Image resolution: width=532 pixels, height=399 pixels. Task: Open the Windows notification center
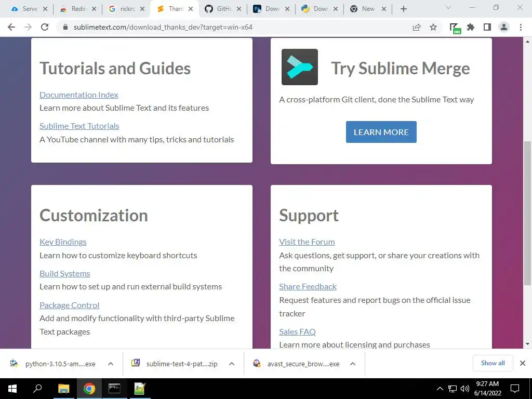515,389
